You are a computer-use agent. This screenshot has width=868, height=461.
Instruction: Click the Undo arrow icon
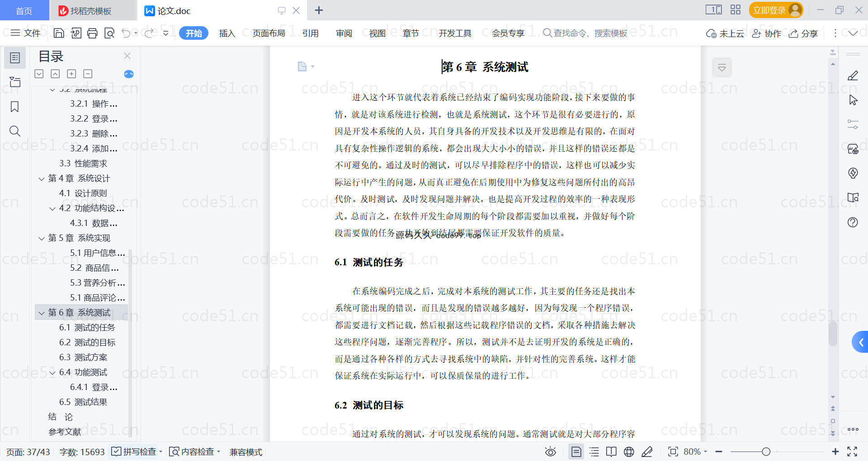click(x=126, y=33)
